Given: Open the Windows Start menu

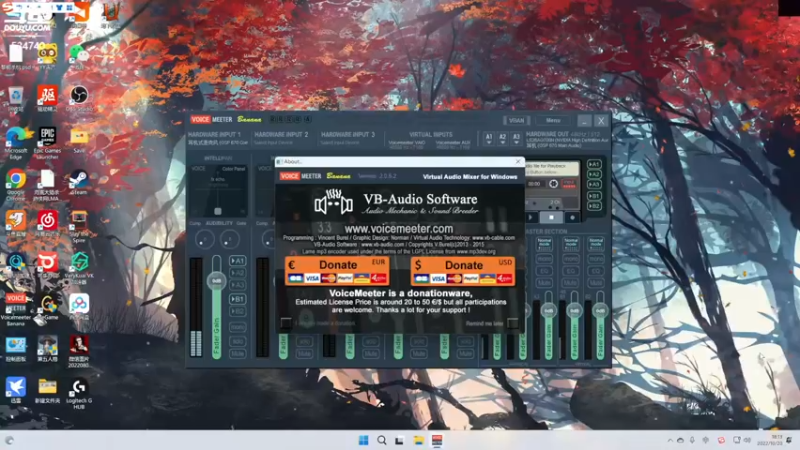Looking at the screenshot, I should click(363, 440).
